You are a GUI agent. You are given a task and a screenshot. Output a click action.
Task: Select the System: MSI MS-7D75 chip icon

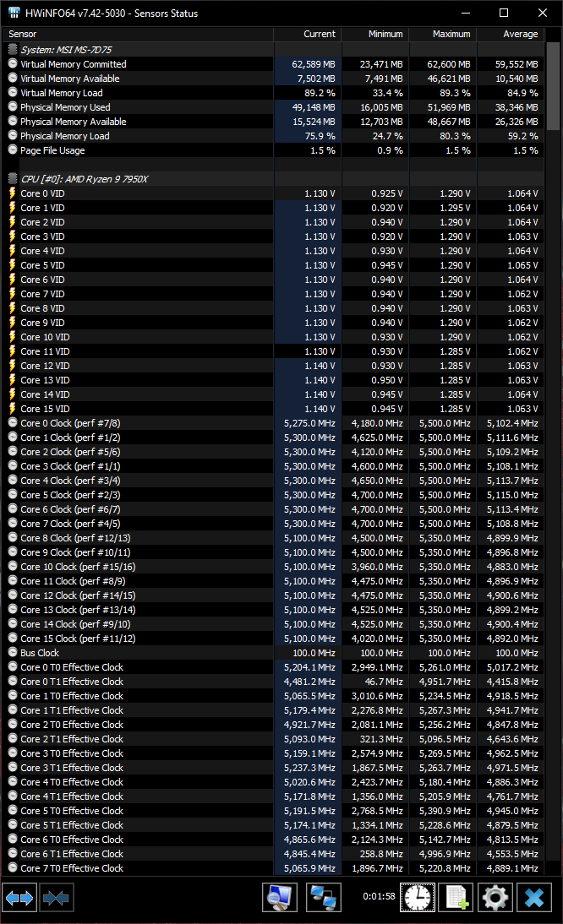(13, 50)
